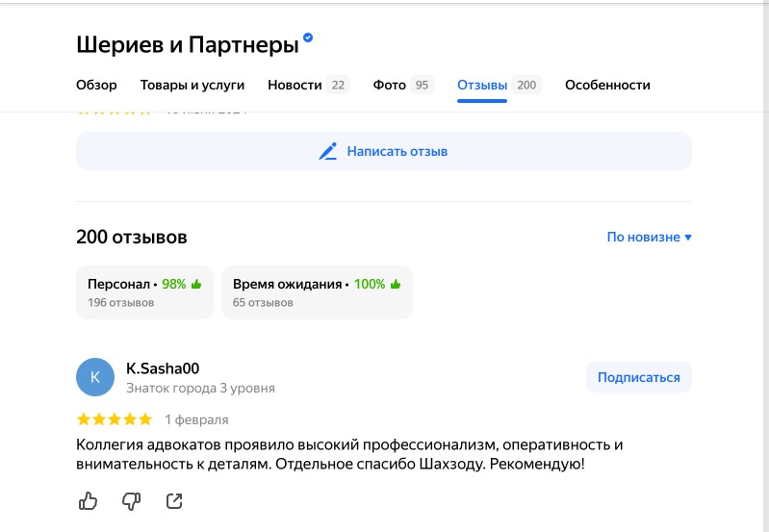769x532 pixels.
Task: Click the Написать отзыв button
Action: 383,151
